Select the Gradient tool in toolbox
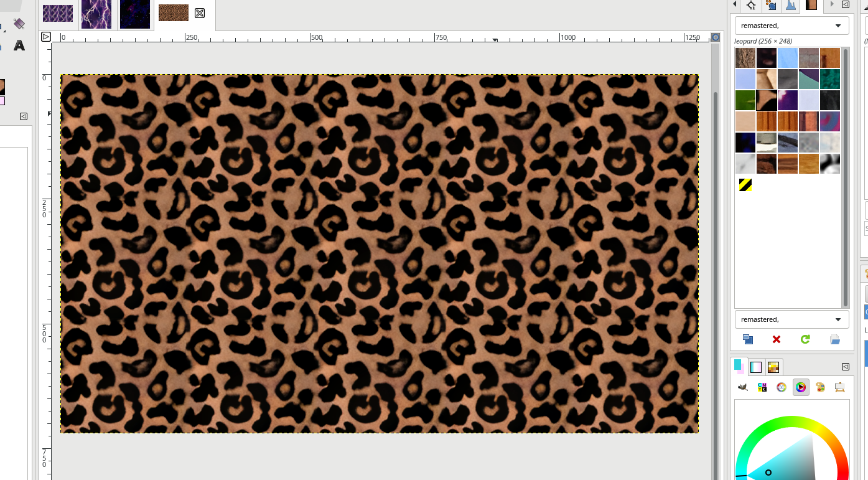The width and height of the screenshot is (868, 480). [19, 24]
